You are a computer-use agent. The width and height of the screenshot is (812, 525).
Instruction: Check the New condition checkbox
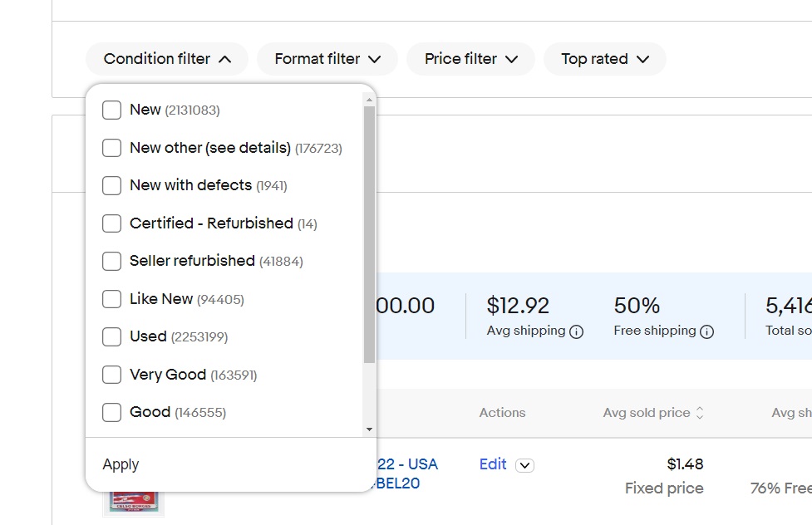point(112,110)
